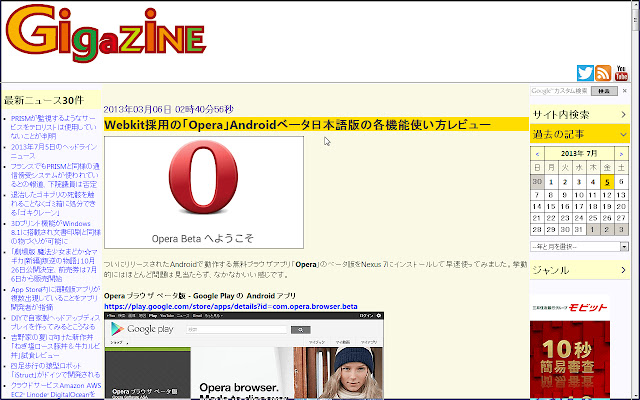Image resolution: width=640 pixels, height=400 pixels.
Task: Open the Twitter icon link
Action: (x=585, y=73)
